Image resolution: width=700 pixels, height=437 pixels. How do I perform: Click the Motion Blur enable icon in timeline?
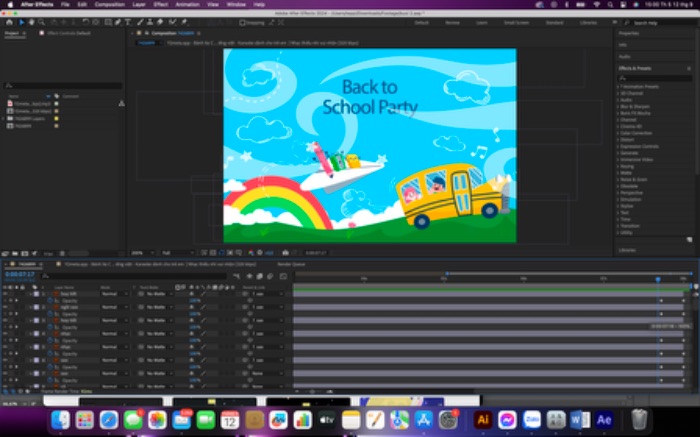coord(270,277)
